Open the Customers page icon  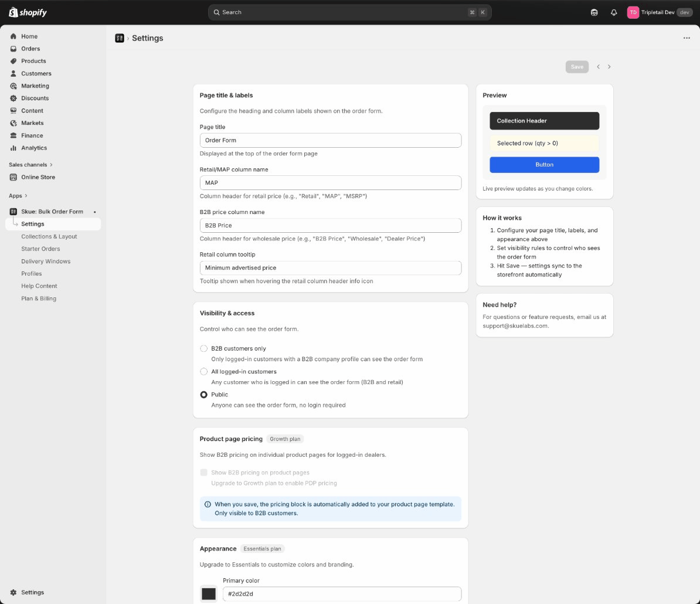click(x=13, y=73)
